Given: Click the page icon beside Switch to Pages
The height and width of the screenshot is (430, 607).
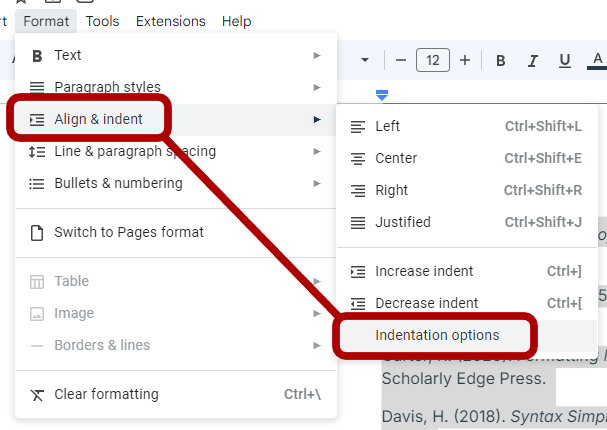Looking at the screenshot, I should coord(37,233).
